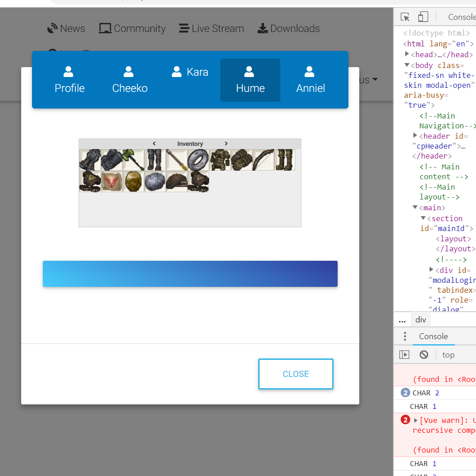The height and width of the screenshot is (476, 476).
Task: Expand the head element node
Action: tap(407, 54)
